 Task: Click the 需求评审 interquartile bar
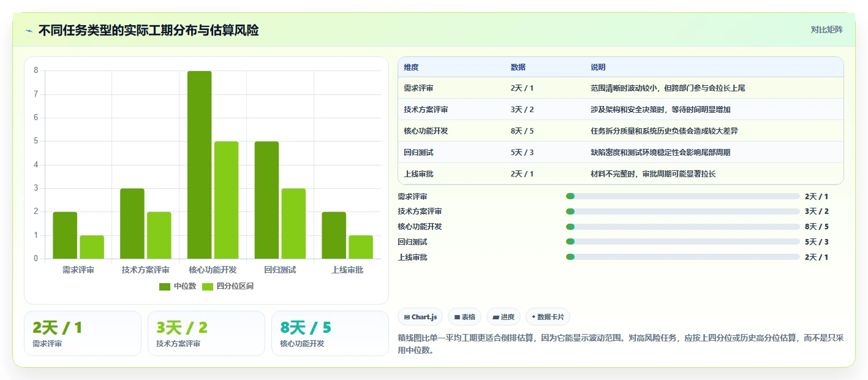click(92, 247)
